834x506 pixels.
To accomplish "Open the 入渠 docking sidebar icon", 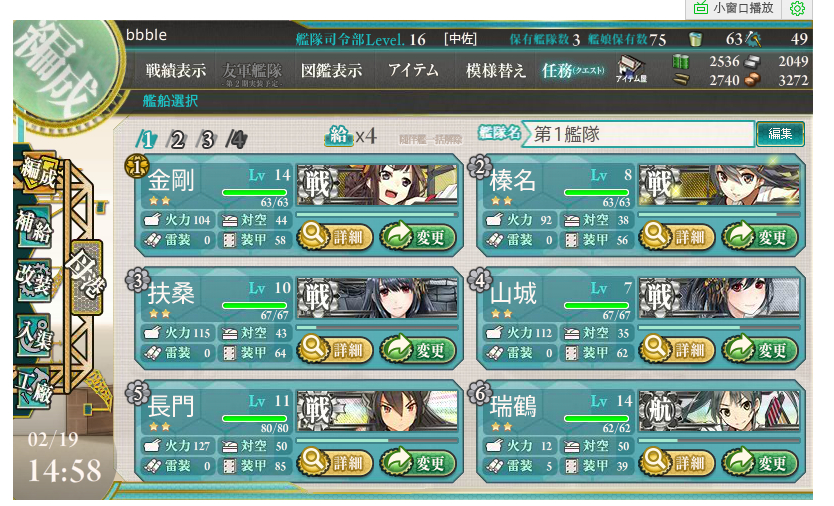I will pyautogui.click(x=34, y=335).
